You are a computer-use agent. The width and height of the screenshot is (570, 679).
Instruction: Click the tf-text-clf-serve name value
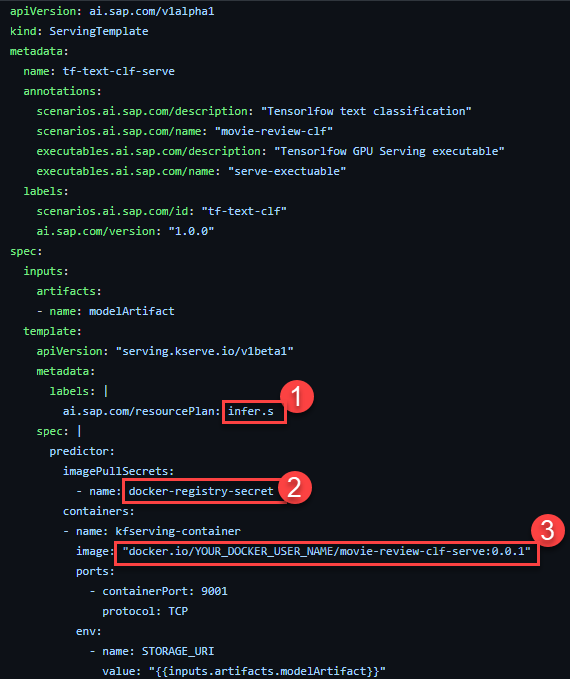[x=119, y=71]
